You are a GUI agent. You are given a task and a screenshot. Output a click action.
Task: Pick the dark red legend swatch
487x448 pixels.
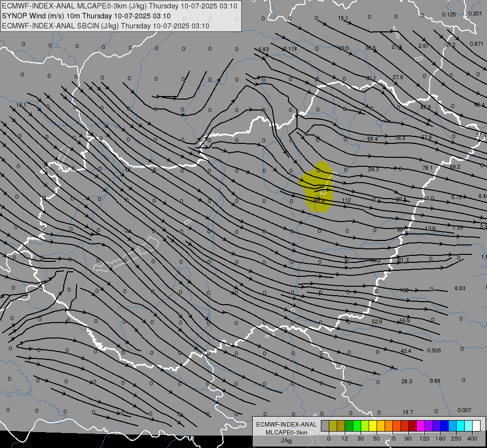[x=413, y=426]
